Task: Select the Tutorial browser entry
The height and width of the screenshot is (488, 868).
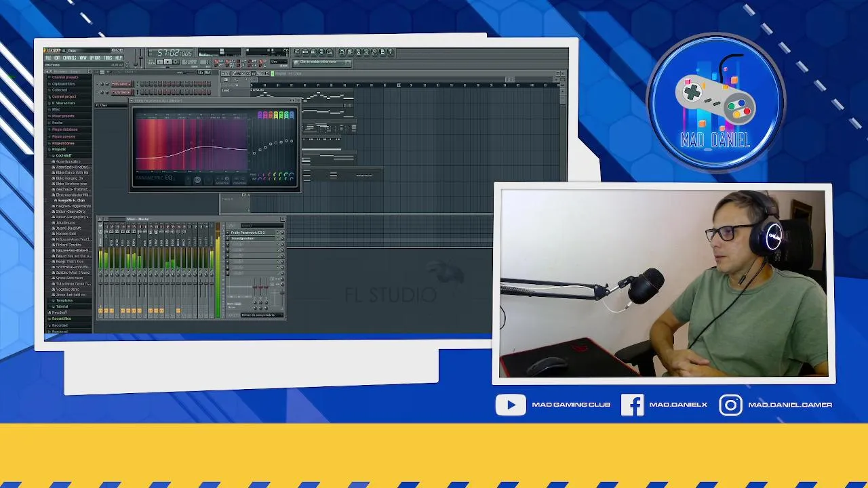Action: click(62, 306)
